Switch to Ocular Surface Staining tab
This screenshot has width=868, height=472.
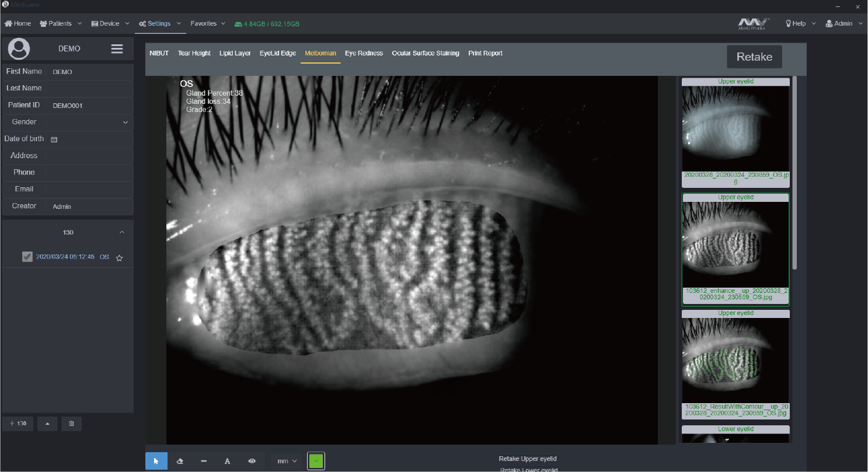[426, 53]
